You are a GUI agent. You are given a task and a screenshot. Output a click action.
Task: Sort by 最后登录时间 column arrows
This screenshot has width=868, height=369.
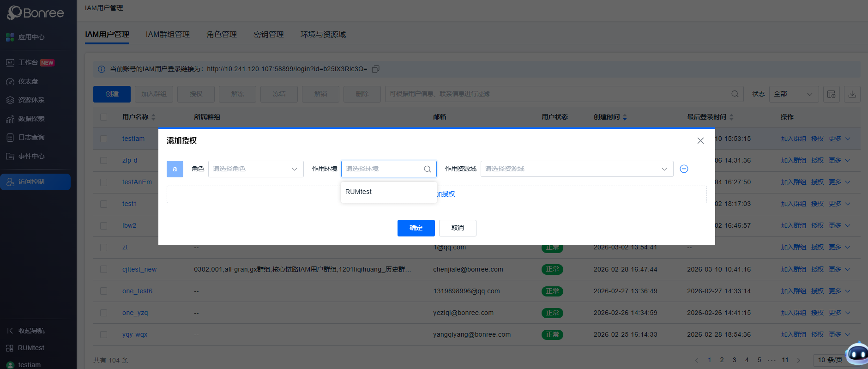[x=731, y=117]
